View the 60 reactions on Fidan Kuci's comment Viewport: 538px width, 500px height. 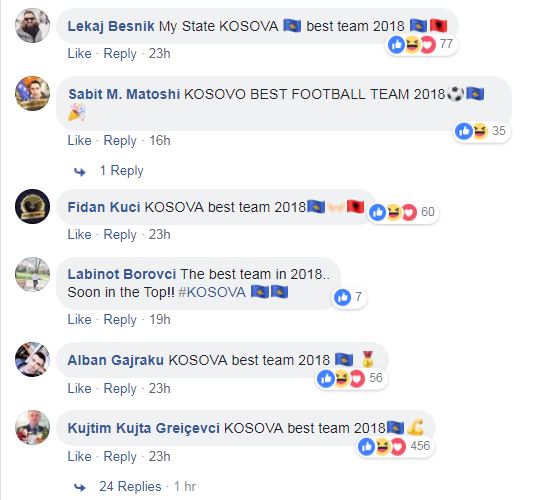(402, 212)
